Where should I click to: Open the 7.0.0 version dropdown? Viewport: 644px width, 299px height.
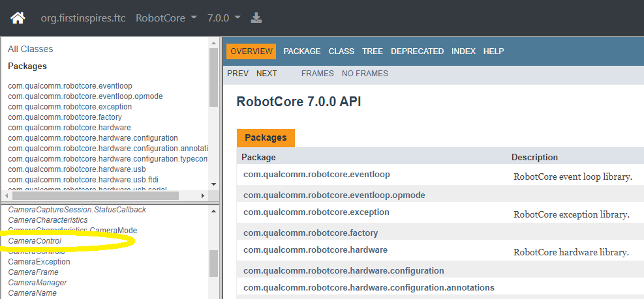(224, 18)
